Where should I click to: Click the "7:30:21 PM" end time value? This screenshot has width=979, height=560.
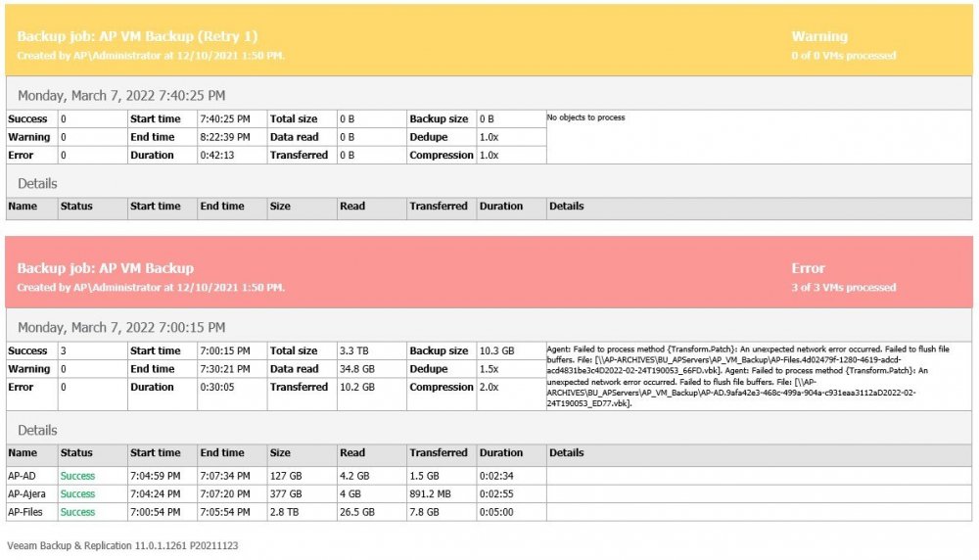point(225,369)
